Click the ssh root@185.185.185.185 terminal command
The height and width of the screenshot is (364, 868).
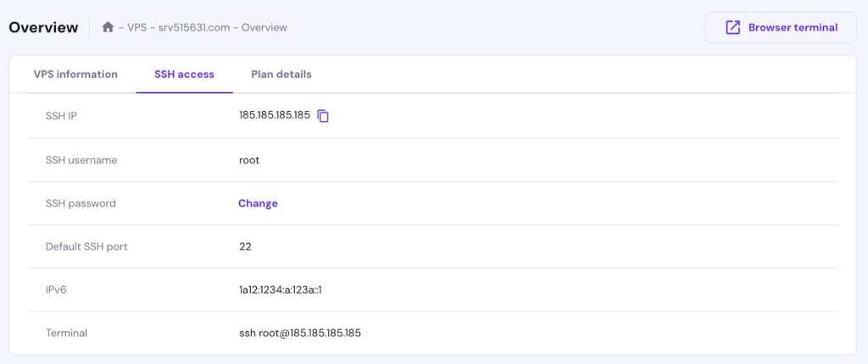[300, 333]
